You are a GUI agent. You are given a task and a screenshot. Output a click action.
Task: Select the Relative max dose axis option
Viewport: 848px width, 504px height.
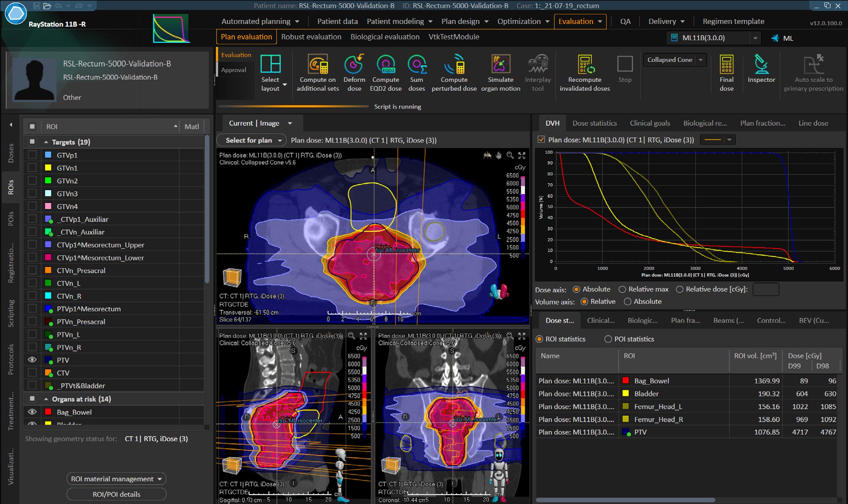tap(622, 289)
